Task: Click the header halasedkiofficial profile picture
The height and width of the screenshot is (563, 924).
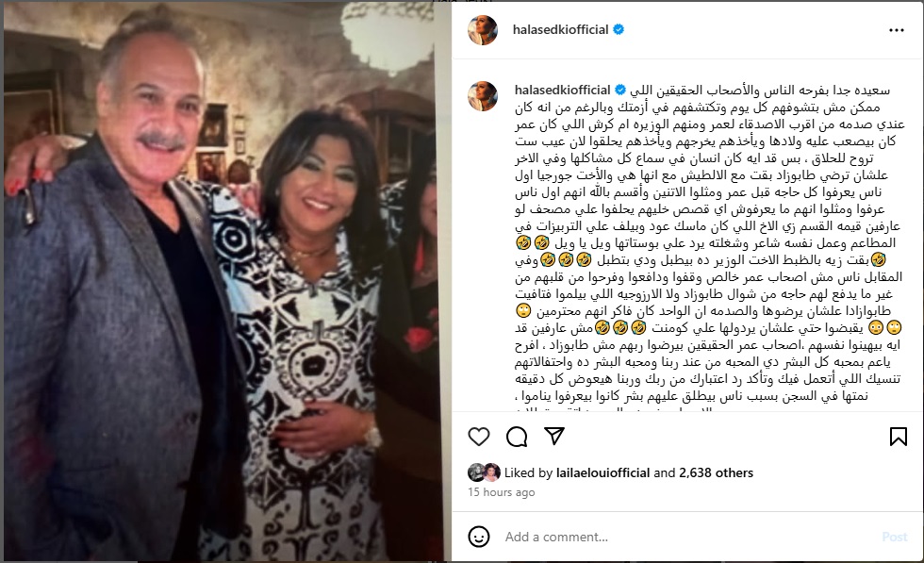Action: [x=483, y=29]
